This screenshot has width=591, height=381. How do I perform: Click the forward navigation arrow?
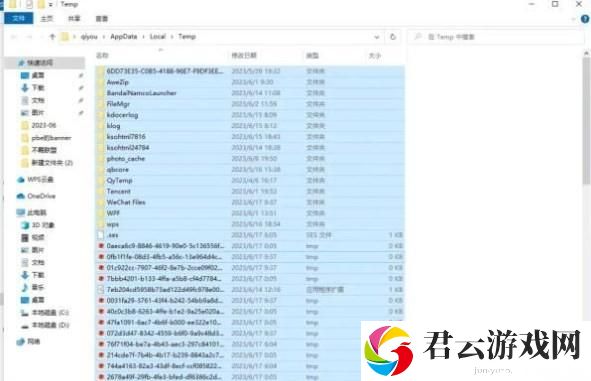tap(29, 37)
